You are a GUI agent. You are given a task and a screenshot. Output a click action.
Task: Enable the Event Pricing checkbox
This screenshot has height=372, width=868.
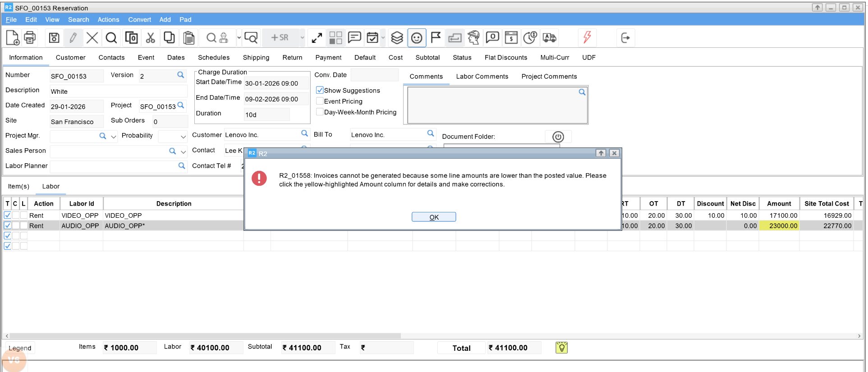320,101
